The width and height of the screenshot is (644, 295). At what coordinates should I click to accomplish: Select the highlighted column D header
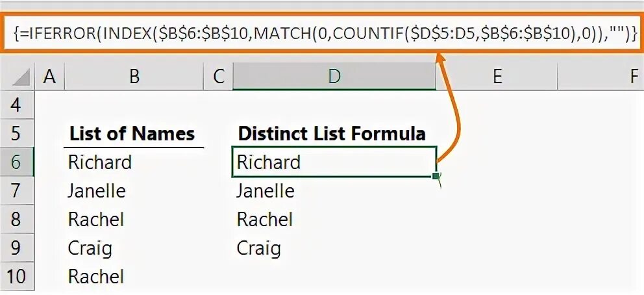tap(334, 77)
